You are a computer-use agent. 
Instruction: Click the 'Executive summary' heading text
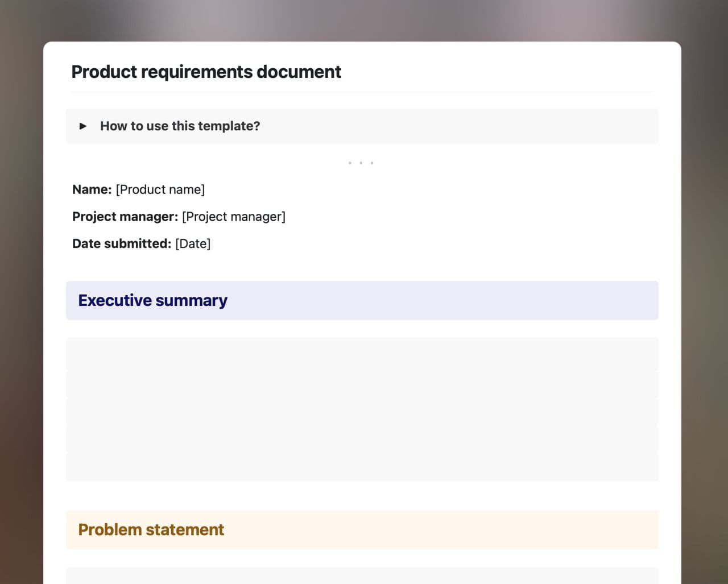[152, 300]
